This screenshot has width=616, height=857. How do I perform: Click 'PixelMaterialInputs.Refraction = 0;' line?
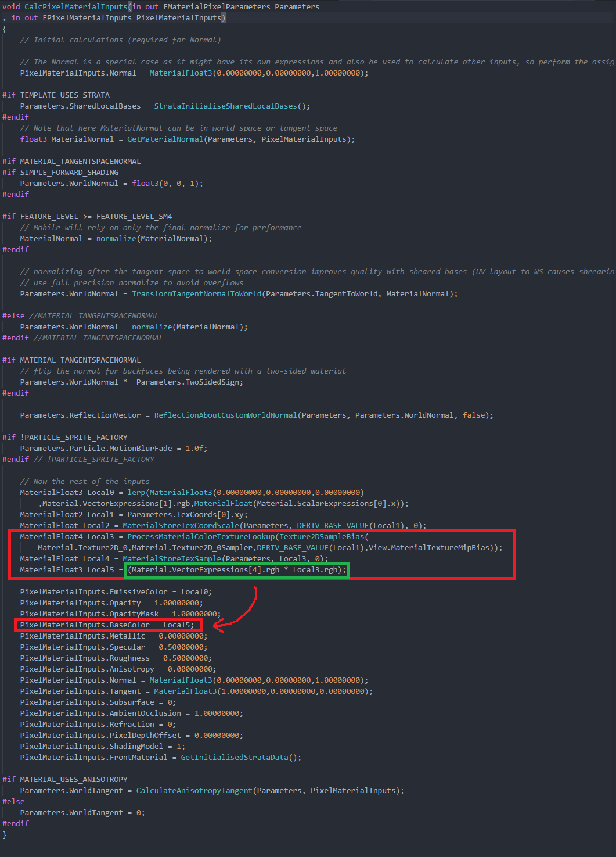(98, 724)
